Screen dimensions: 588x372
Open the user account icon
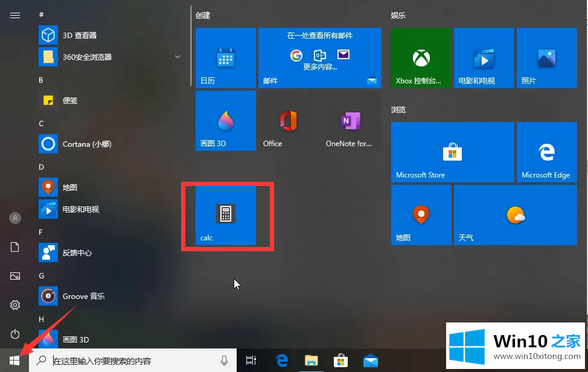pyautogui.click(x=15, y=218)
